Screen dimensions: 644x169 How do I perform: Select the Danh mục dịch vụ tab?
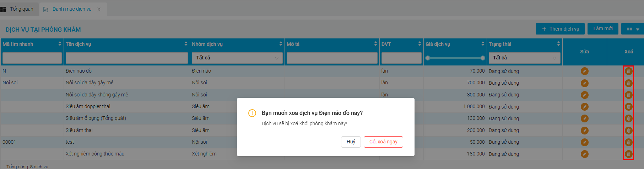pos(72,9)
